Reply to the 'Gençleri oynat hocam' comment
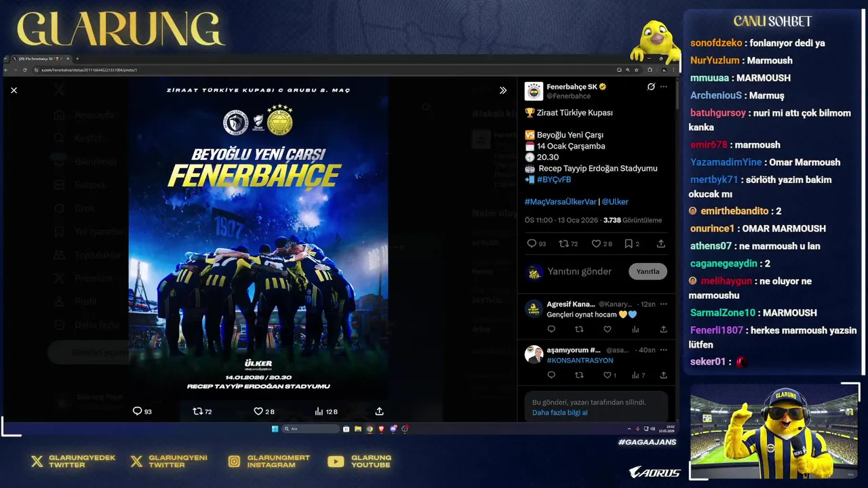The image size is (868, 488). [x=551, y=329]
